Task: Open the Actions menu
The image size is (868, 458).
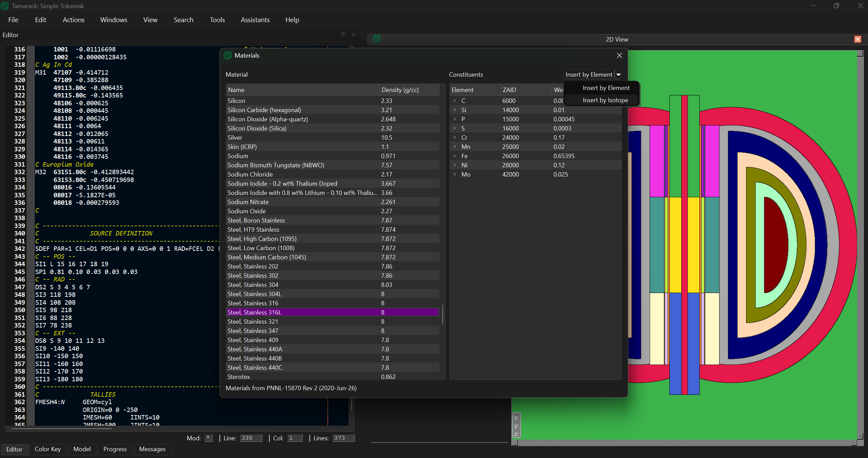Action: point(74,20)
